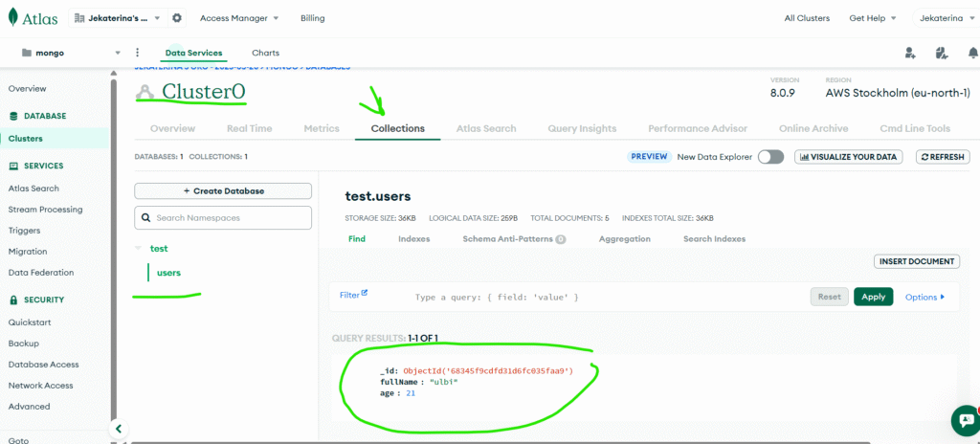This screenshot has width=980, height=444.
Task: Open the Cmd Line Tools tab
Action: pos(915,128)
